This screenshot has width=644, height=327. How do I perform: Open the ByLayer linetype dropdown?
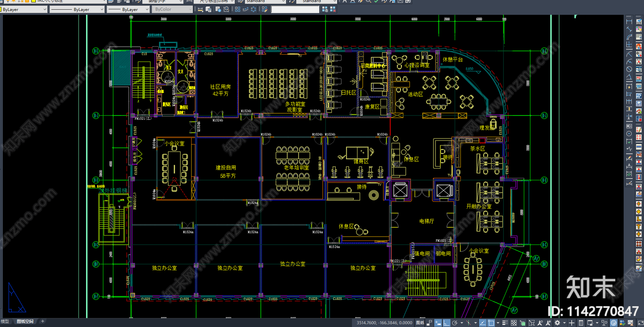click(77, 9)
